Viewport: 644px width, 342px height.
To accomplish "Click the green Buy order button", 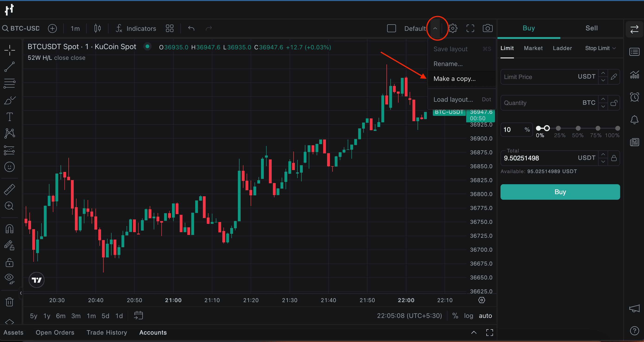I will pyautogui.click(x=560, y=192).
